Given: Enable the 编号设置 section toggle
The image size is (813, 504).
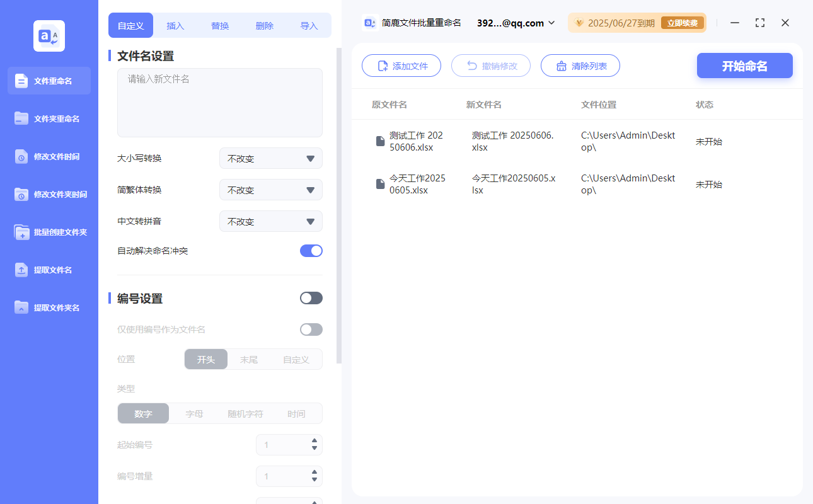Looking at the screenshot, I should coord(311,297).
